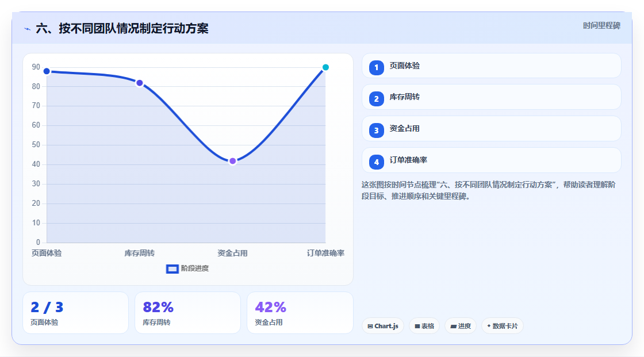The image size is (644, 357).
Task: Click the 进度 tag chip
Action: tap(461, 326)
